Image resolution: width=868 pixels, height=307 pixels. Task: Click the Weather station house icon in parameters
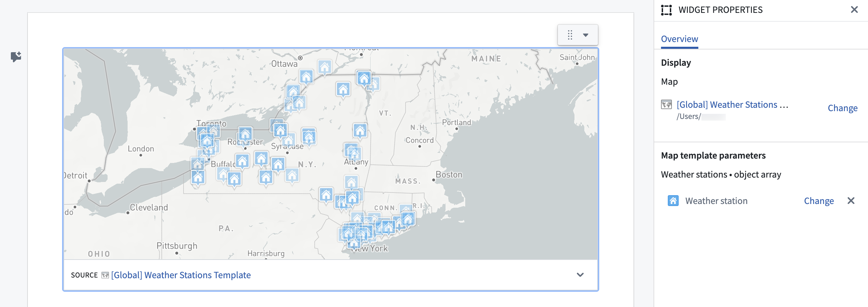pyautogui.click(x=673, y=201)
